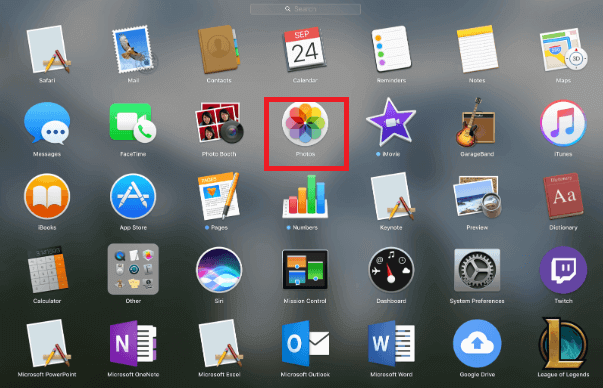Activate Siri

tap(219, 270)
